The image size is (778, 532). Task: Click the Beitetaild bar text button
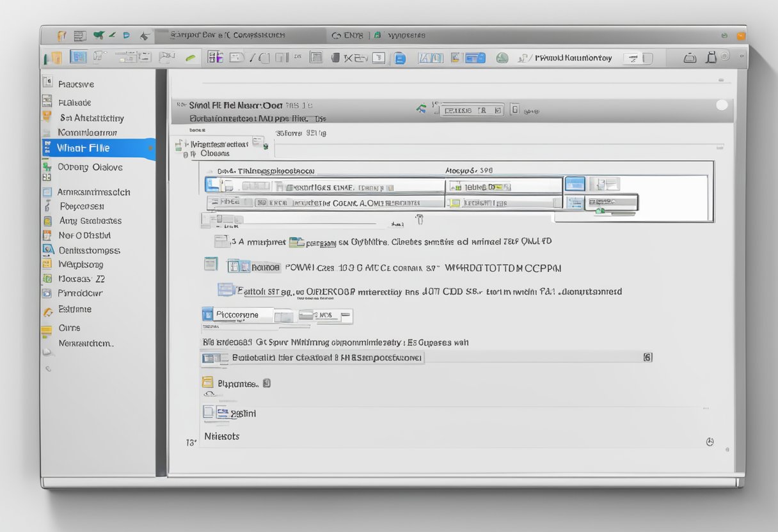click(326, 358)
